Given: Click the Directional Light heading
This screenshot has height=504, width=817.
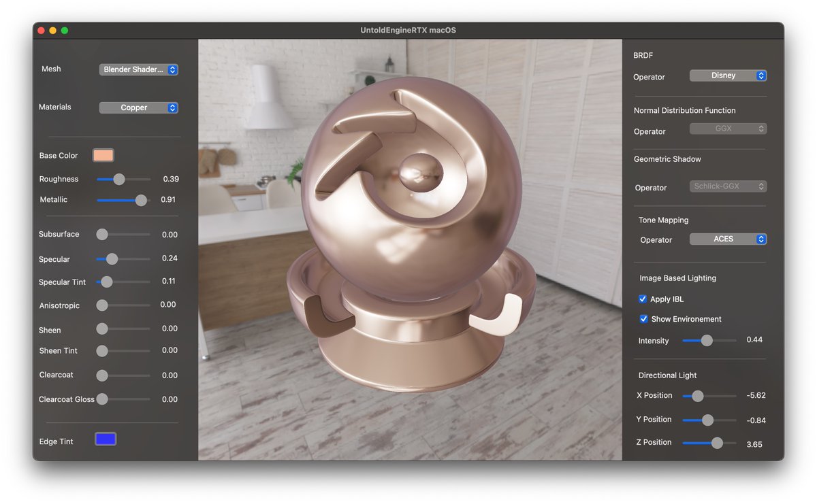Looking at the screenshot, I should point(667,375).
